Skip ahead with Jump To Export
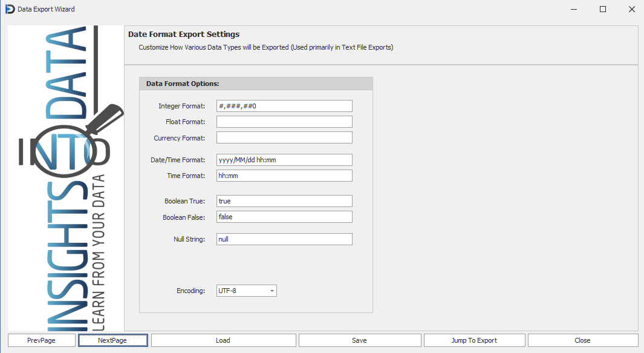The image size is (644, 353). click(x=474, y=340)
